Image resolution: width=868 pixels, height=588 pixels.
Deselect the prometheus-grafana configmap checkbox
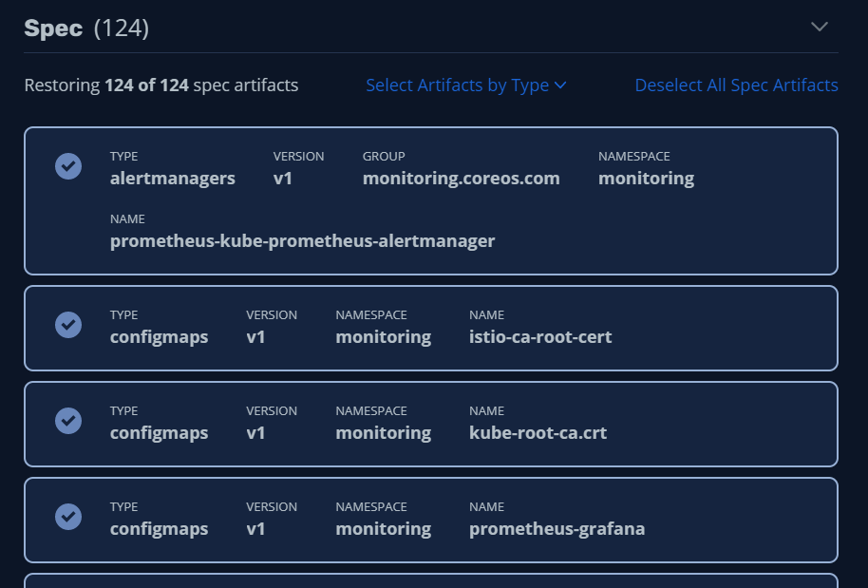pyautogui.click(x=68, y=517)
